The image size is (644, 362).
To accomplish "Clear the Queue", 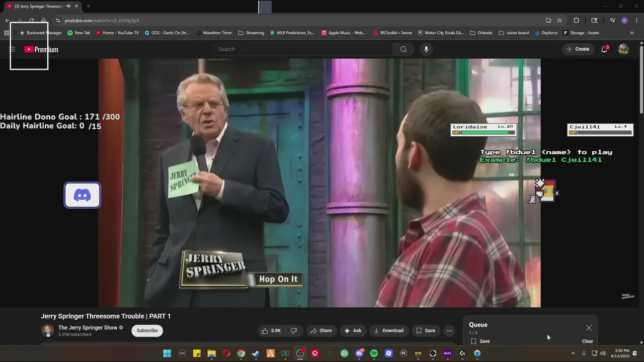I will [x=588, y=341].
